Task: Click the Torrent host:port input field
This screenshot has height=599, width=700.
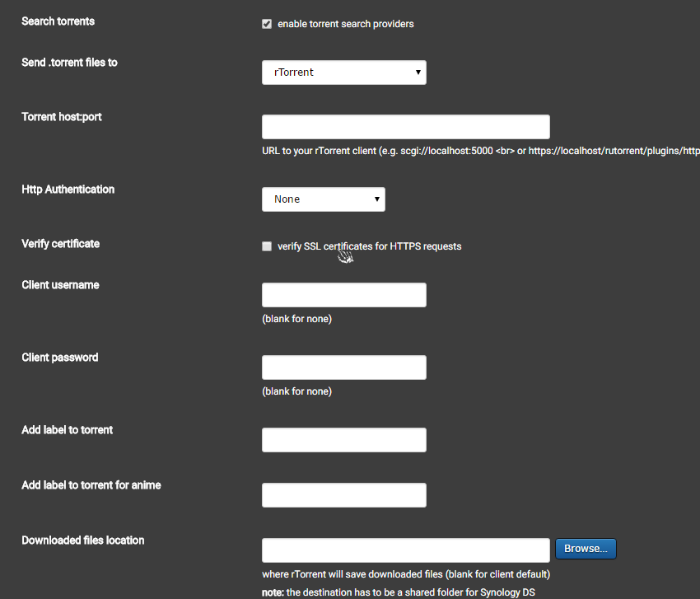Action: coord(406,127)
